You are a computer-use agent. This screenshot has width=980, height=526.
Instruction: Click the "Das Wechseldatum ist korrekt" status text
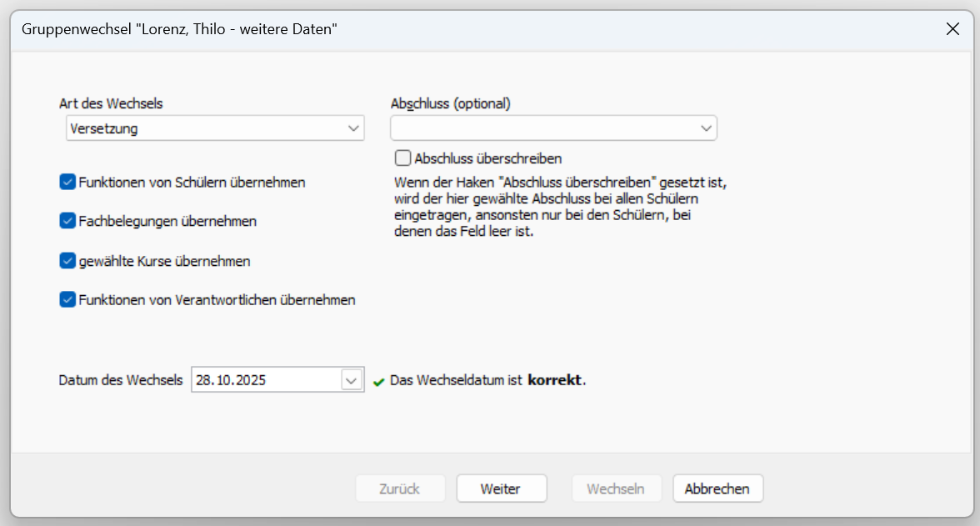[488, 380]
